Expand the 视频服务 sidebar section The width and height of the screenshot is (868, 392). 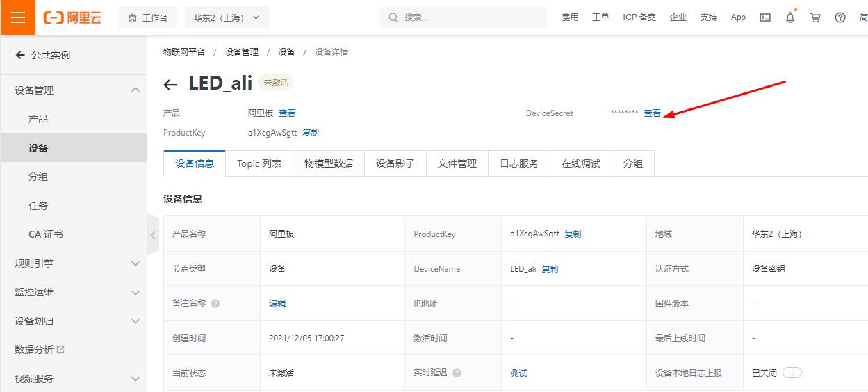73,379
